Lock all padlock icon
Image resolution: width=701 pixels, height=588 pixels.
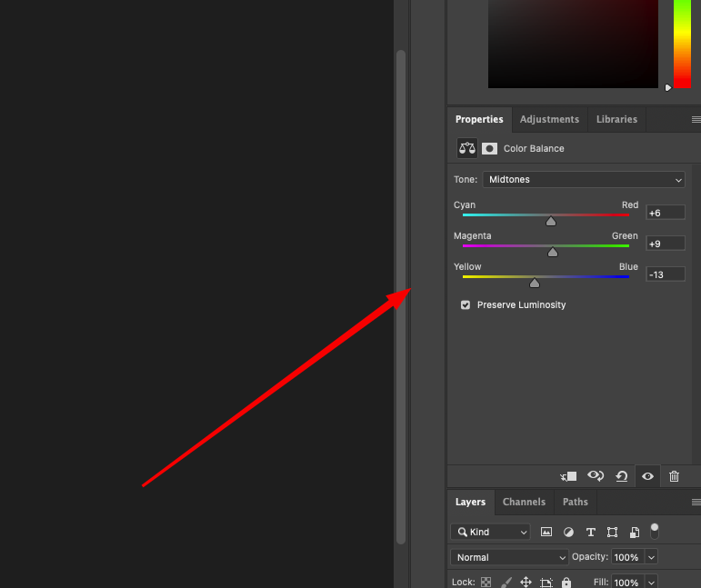[x=566, y=583]
